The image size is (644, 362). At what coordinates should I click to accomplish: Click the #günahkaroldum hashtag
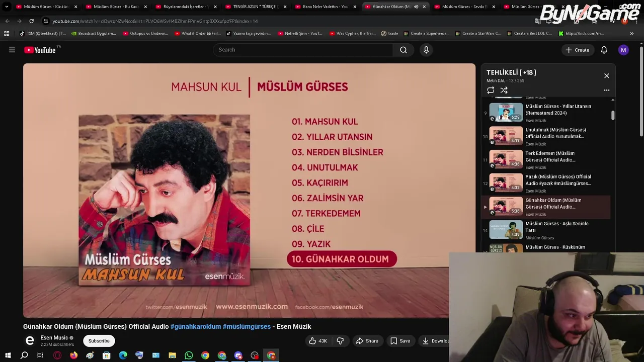point(196,327)
